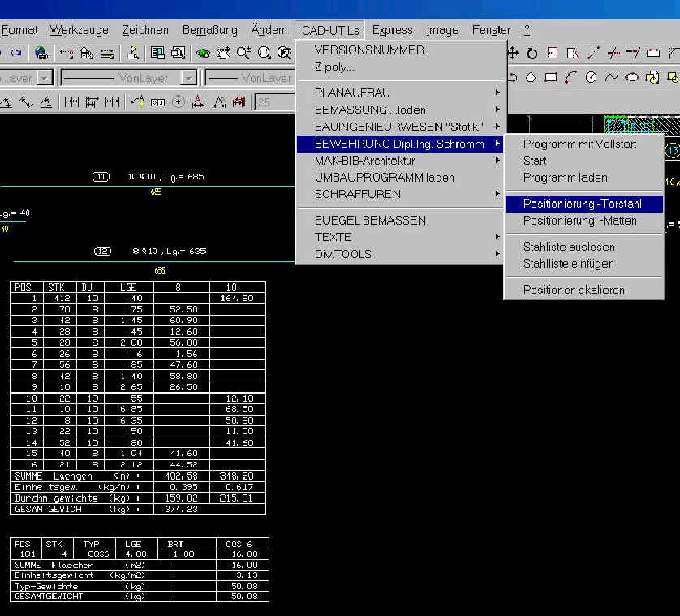Open the layer list dropdown arrow
Viewport: 680px width, 616px height.
tap(45, 78)
